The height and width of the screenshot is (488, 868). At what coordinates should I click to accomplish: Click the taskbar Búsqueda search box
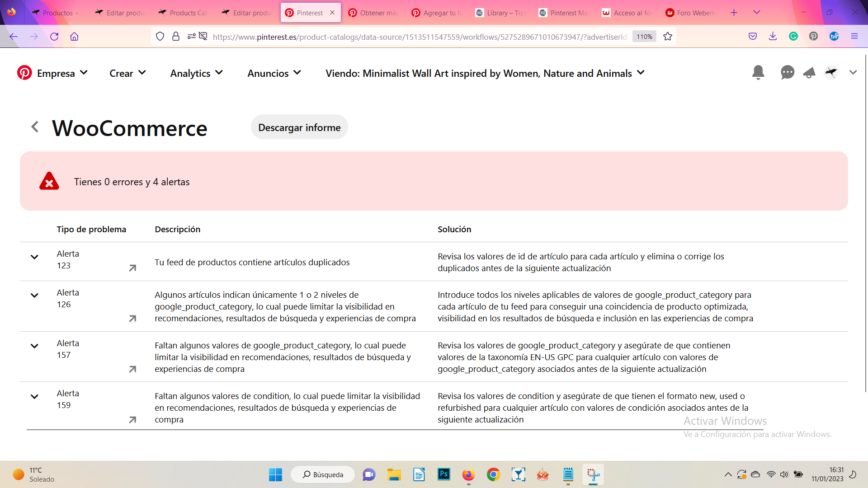point(323,474)
